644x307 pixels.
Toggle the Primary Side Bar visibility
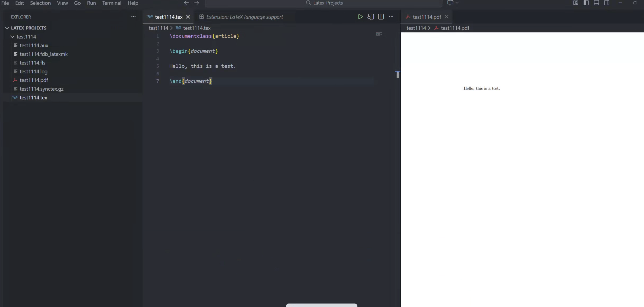coord(587,3)
